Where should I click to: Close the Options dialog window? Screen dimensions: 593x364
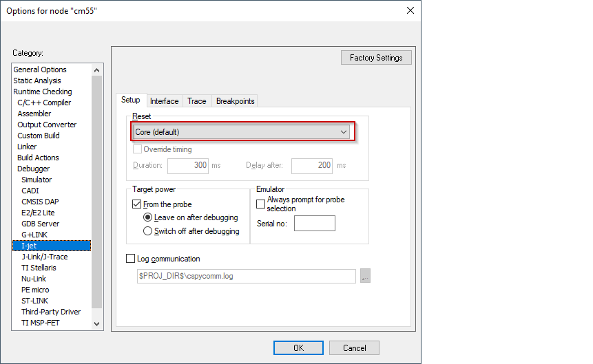(x=410, y=11)
